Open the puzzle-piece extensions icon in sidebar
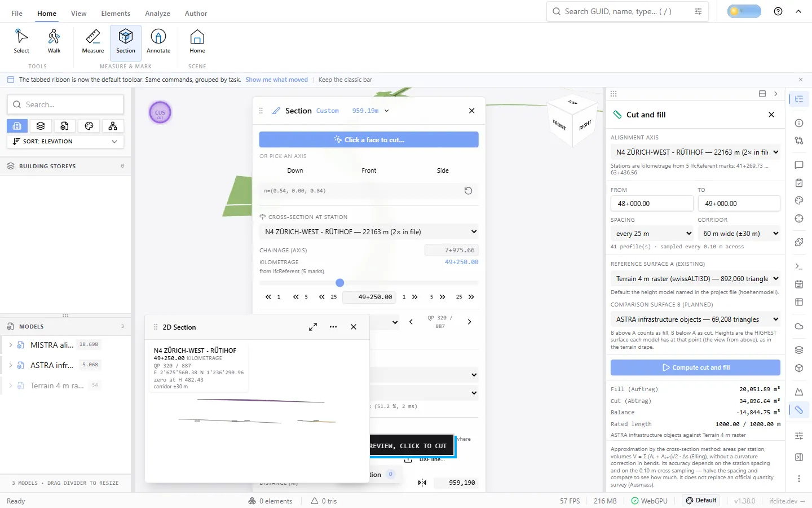 click(799, 242)
